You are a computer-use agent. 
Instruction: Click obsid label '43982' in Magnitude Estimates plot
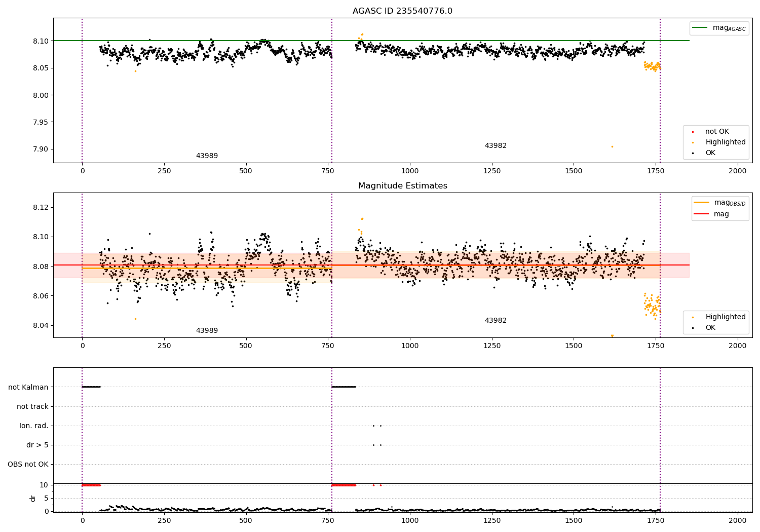pos(496,321)
